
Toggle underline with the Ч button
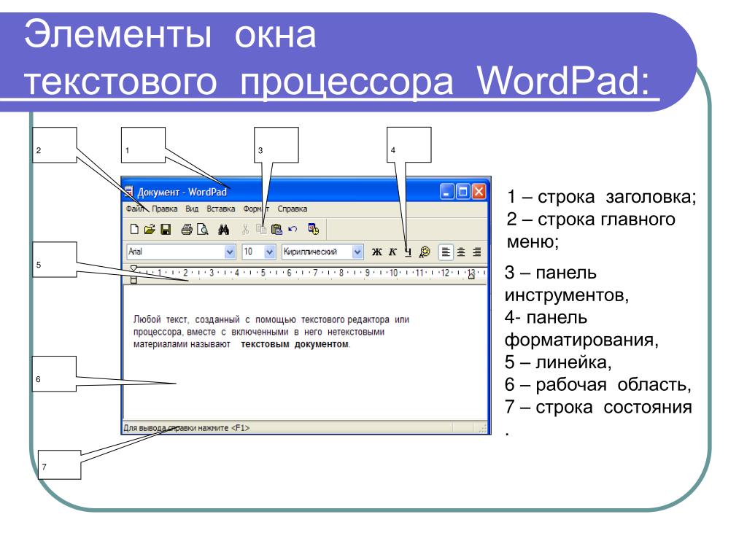tap(409, 252)
